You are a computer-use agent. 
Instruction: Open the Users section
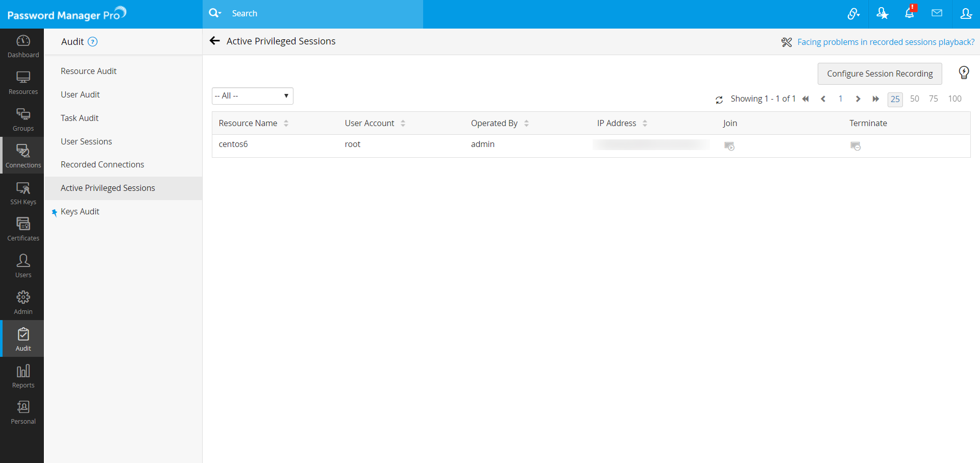[23, 266]
